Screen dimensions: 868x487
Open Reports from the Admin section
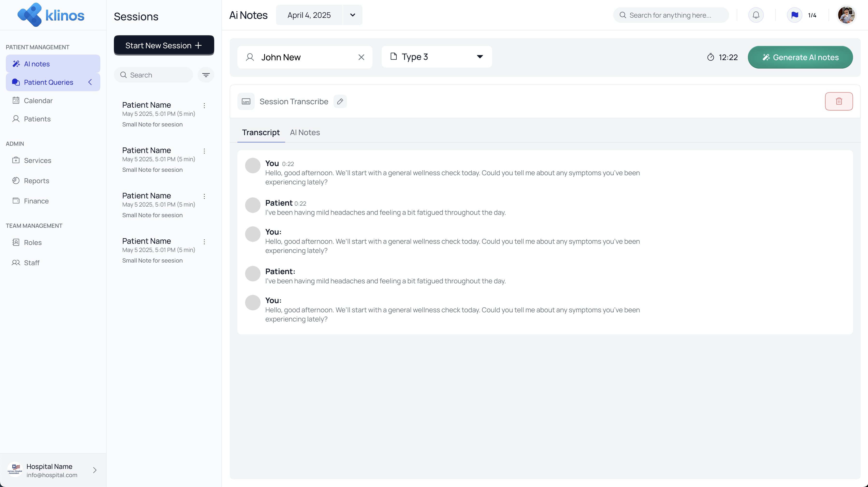click(x=36, y=181)
